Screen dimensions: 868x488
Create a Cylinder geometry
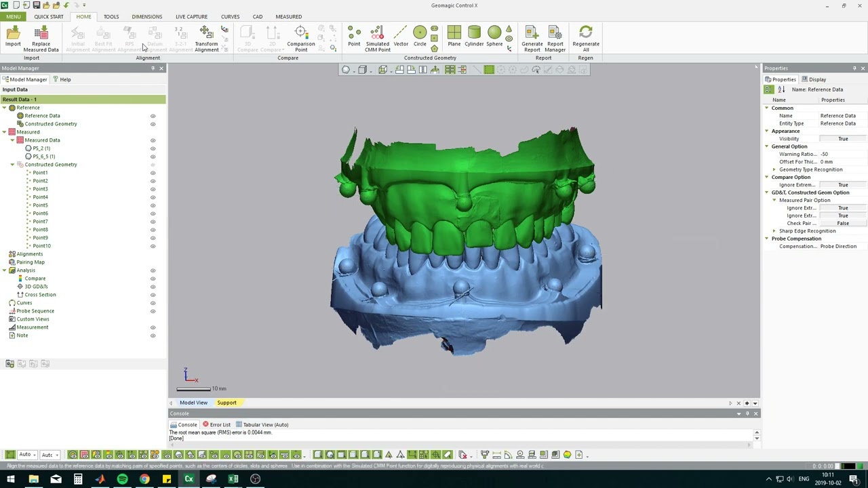click(474, 37)
